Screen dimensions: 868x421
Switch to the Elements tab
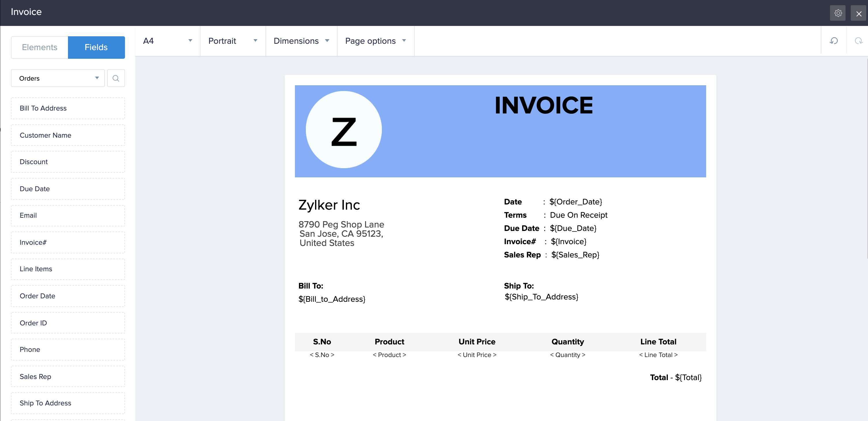point(39,48)
